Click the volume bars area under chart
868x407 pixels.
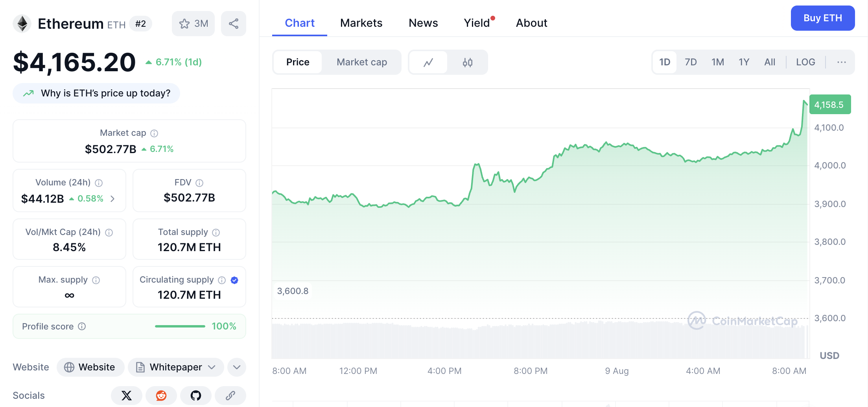pyautogui.click(x=540, y=341)
